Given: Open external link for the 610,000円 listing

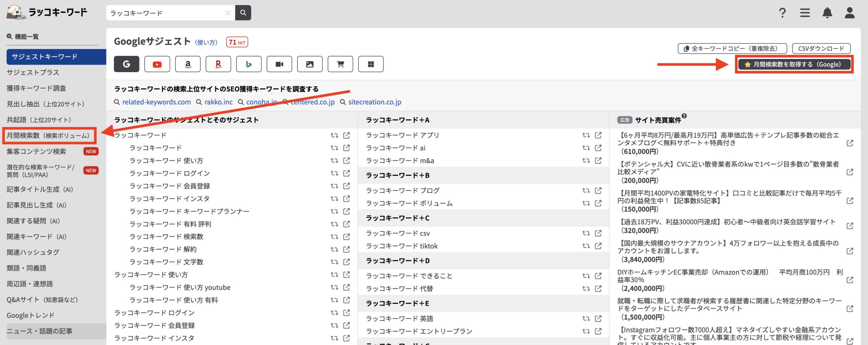Looking at the screenshot, I should click(850, 143).
